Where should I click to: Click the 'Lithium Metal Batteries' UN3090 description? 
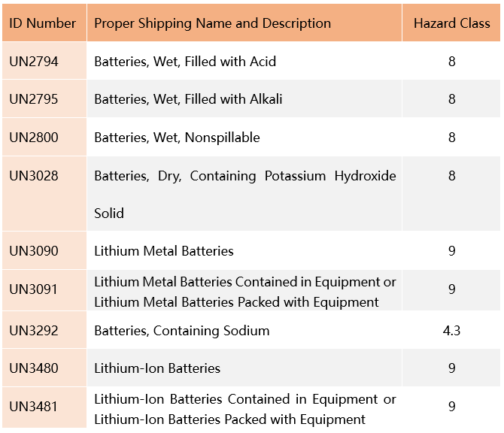click(164, 251)
